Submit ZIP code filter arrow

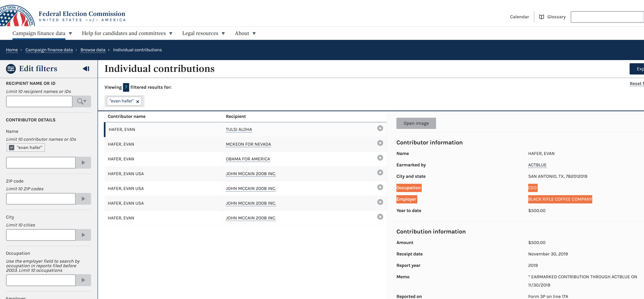pyautogui.click(x=83, y=199)
